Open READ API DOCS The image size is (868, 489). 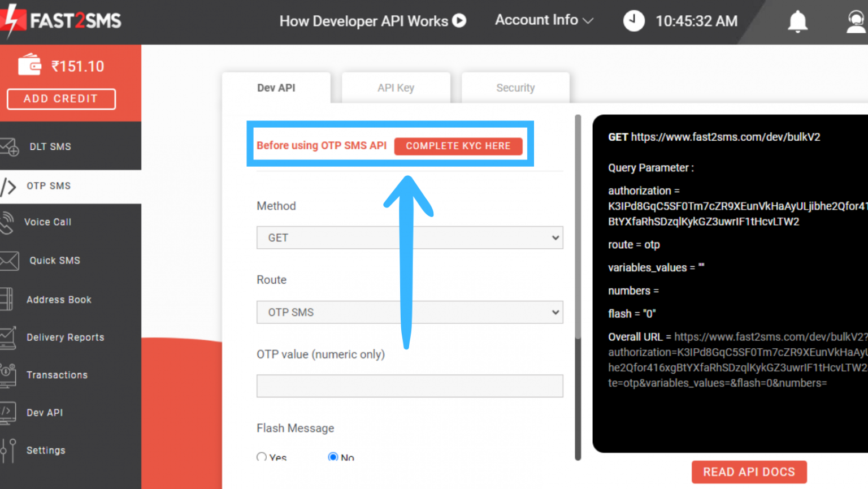[748, 471]
